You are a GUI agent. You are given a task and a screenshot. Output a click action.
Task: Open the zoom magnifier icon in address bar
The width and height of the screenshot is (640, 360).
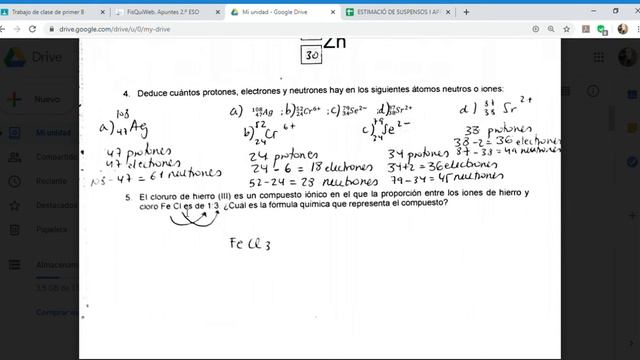551,29
